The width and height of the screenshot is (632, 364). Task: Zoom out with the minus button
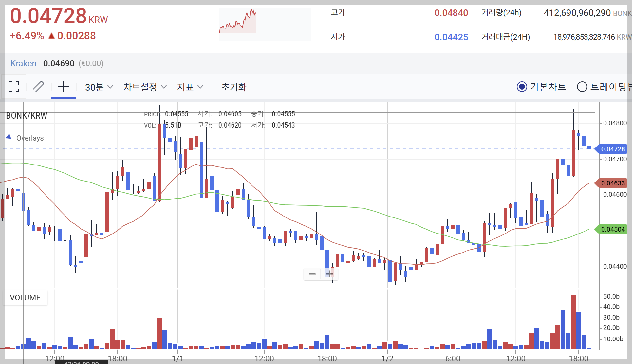click(x=312, y=274)
